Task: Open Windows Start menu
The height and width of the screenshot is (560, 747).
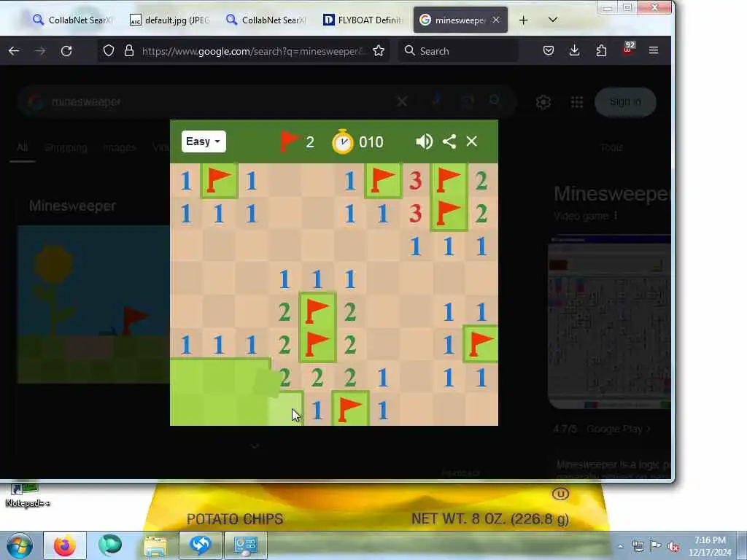Action: click(x=20, y=545)
